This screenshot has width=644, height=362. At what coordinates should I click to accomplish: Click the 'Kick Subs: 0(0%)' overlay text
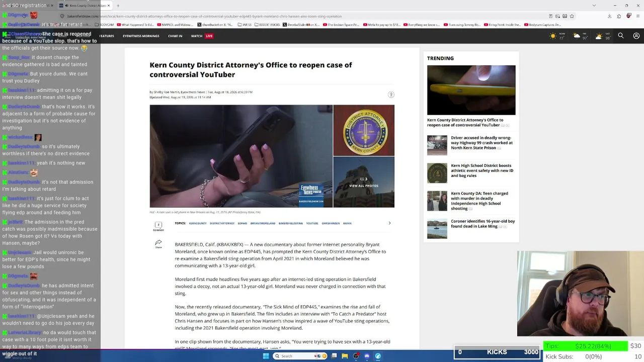[574, 356]
